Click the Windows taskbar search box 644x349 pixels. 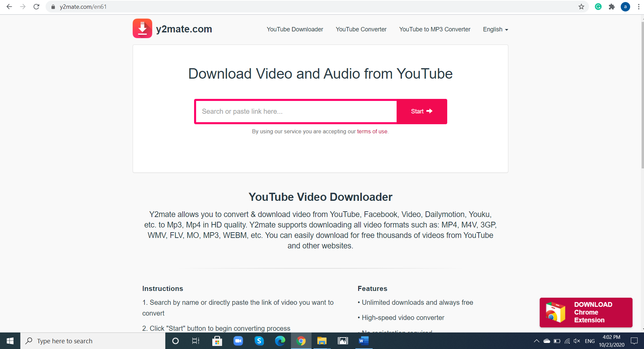[93, 341]
